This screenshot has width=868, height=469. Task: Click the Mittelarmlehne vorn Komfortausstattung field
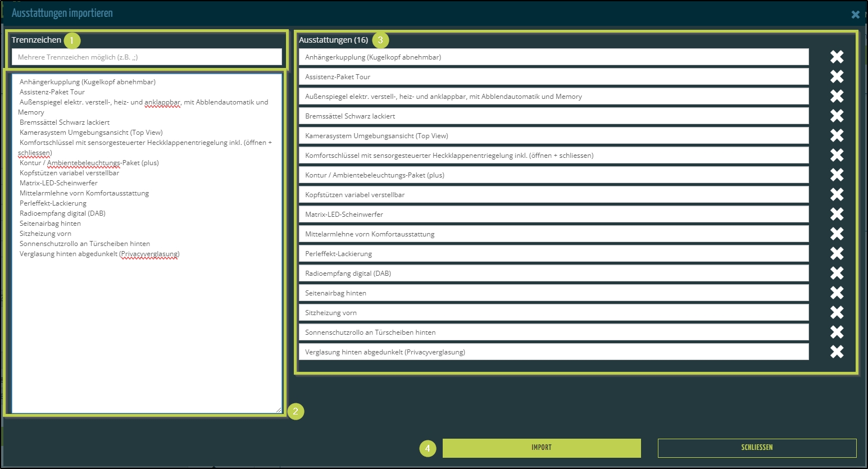point(553,234)
